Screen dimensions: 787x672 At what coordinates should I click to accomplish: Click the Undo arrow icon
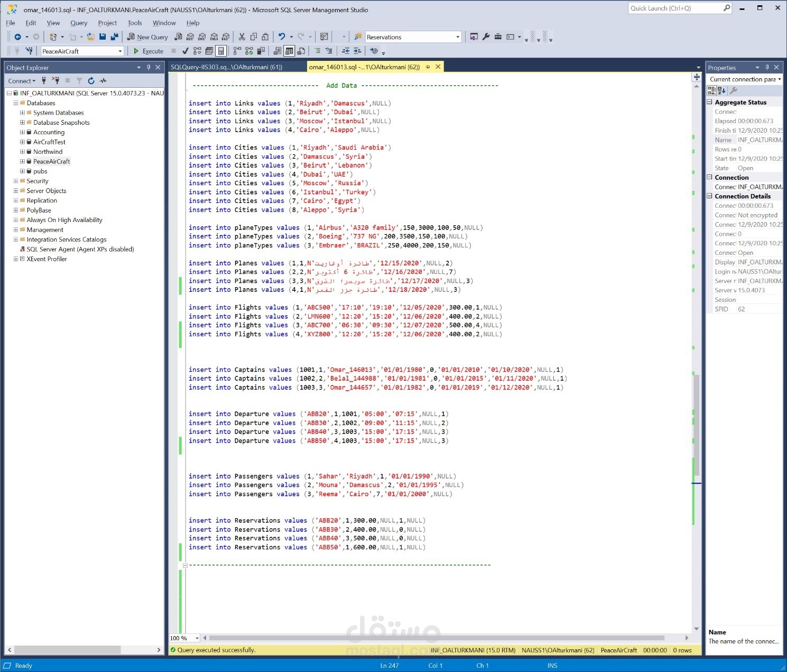(x=282, y=37)
